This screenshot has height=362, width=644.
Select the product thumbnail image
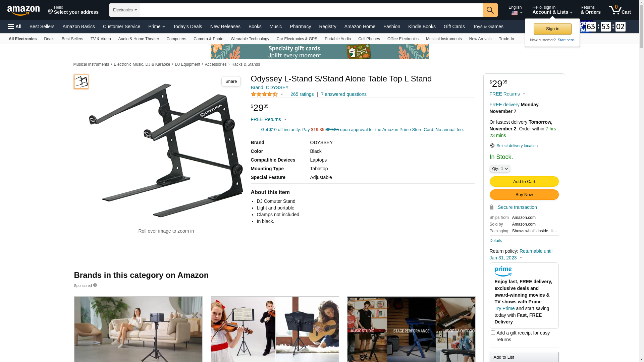point(81,82)
